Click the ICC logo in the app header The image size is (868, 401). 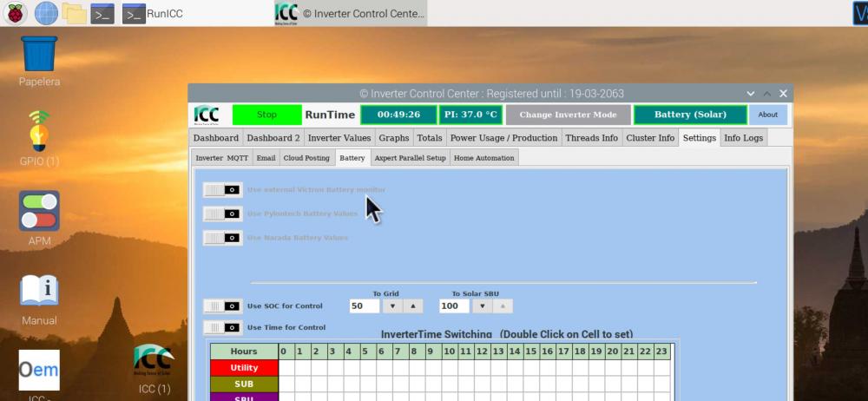207,115
